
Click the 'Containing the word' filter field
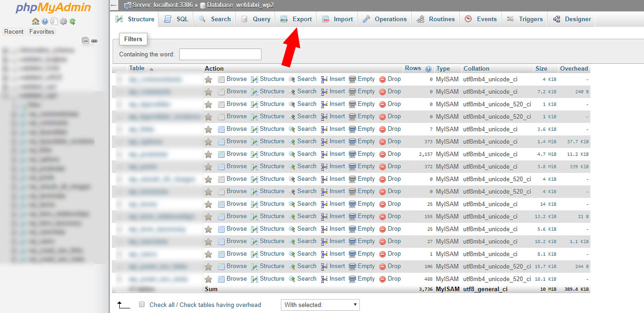click(220, 54)
